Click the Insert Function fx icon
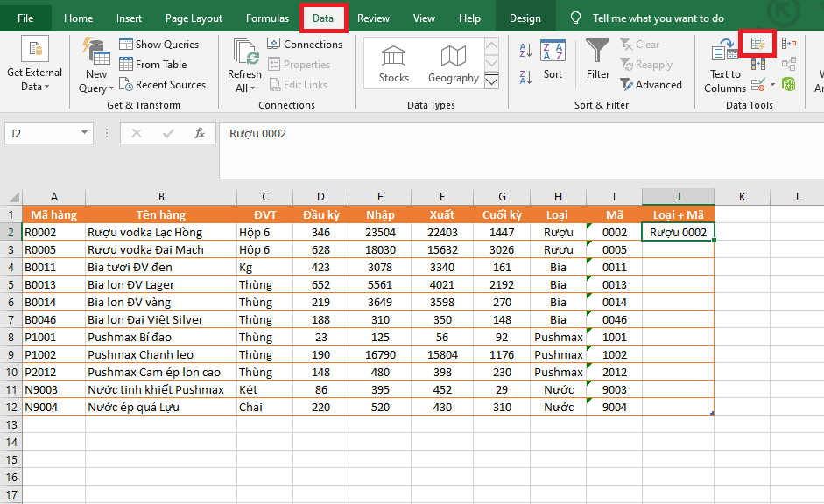The width and height of the screenshot is (824, 504). click(200, 133)
